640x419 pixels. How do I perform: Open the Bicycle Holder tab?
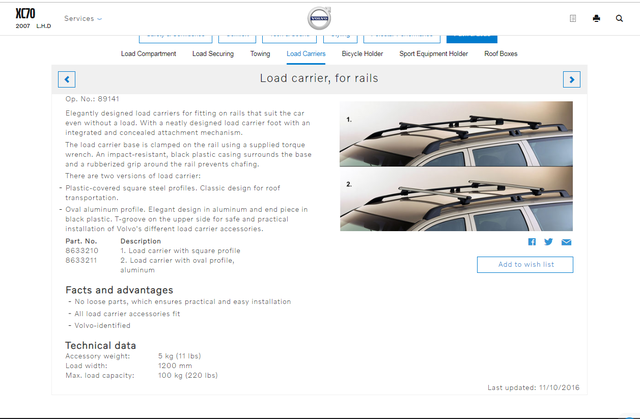coord(362,53)
